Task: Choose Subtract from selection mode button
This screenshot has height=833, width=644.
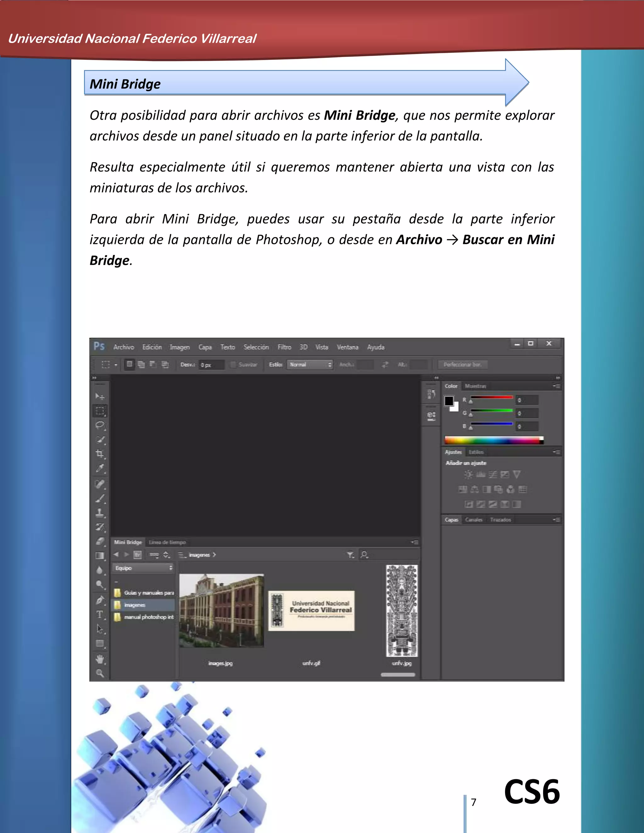Action: (153, 365)
